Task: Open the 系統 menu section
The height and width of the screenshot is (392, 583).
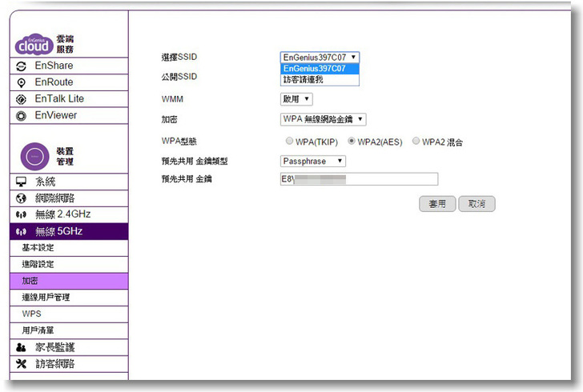Action: pos(69,182)
